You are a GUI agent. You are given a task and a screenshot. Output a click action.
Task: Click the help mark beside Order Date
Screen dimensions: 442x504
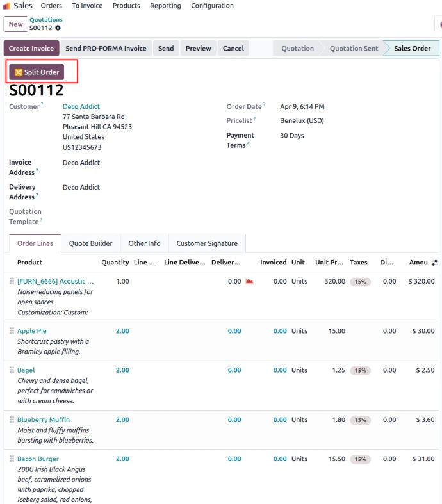(x=264, y=105)
